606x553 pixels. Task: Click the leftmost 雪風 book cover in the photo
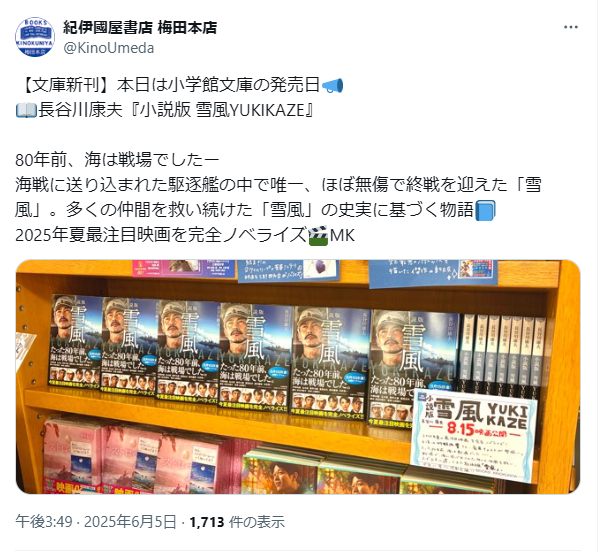(76, 340)
